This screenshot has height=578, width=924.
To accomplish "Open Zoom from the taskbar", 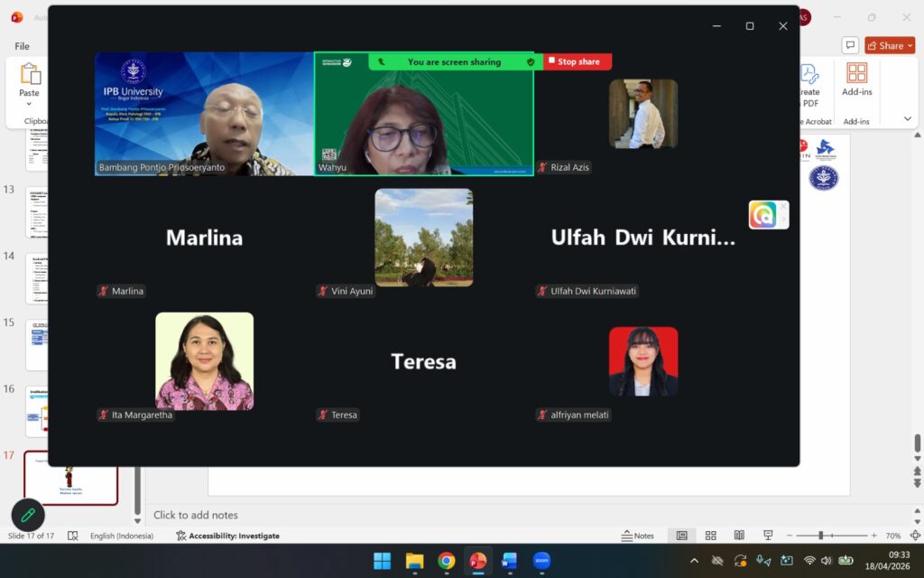I will click(x=541, y=561).
